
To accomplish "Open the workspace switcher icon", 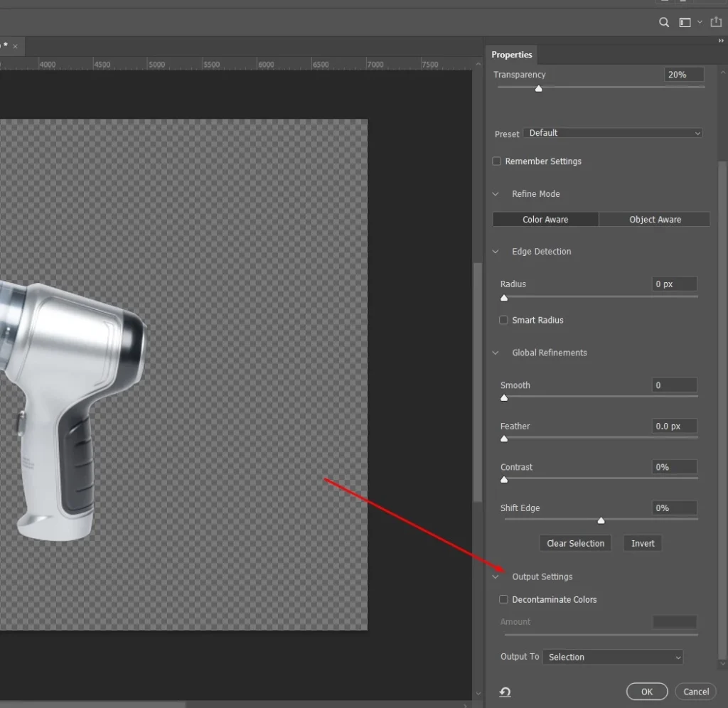I will [x=685, y=23].
